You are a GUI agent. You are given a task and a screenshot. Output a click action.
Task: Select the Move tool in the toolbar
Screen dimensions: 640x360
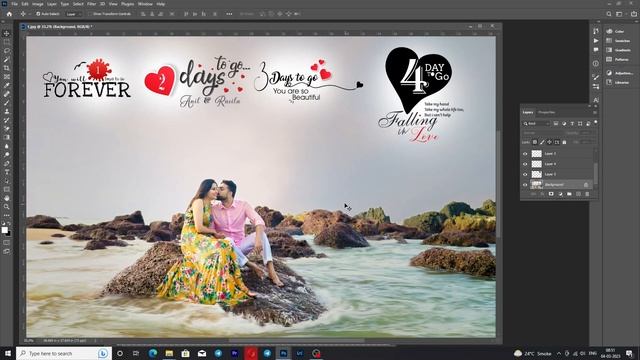7,33
